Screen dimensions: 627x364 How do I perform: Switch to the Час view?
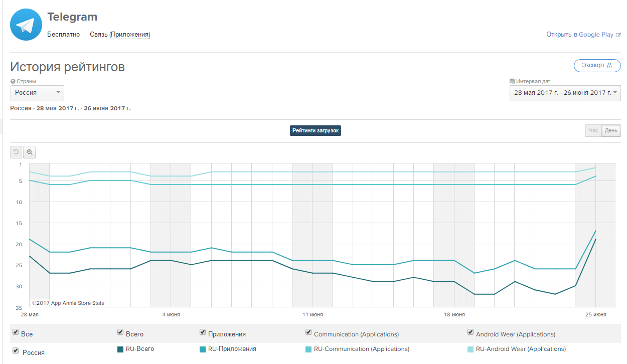point(593,131)
